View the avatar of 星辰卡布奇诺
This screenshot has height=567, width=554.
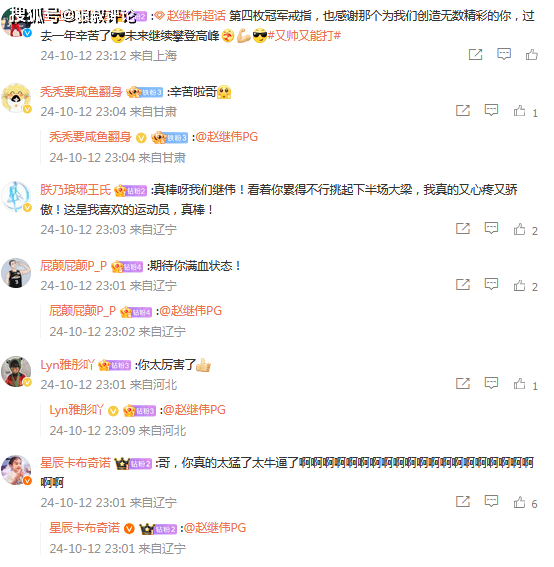coord(16,470)
